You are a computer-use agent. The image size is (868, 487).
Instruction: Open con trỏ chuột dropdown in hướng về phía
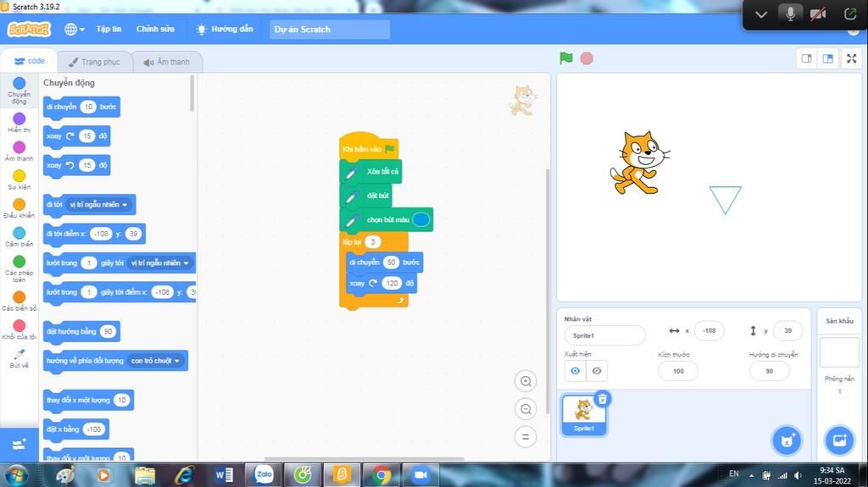click(155, 360)
